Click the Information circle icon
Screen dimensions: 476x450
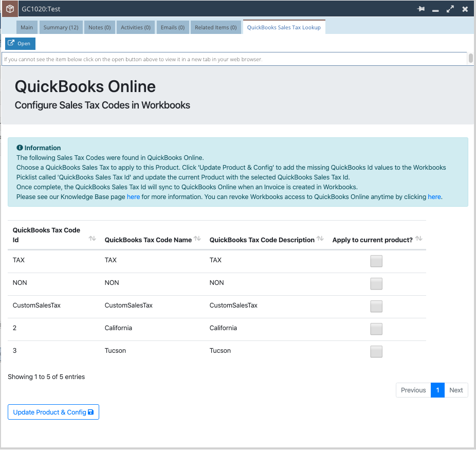point(20,148)
